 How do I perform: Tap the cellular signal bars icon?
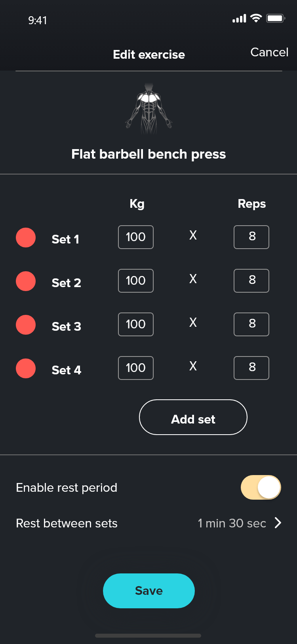tap(239, 19)
